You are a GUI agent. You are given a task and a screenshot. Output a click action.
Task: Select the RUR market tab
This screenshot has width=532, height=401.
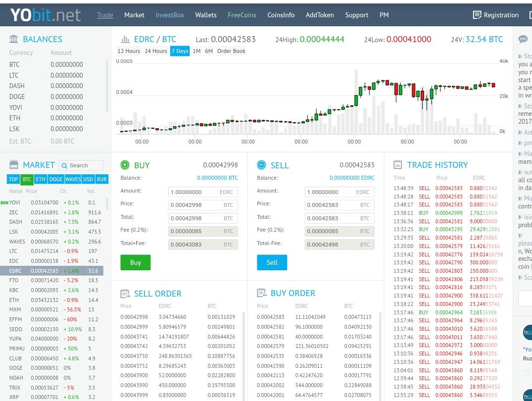102,179
